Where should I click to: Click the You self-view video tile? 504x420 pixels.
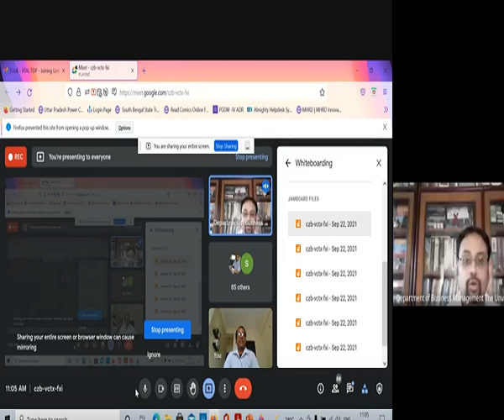[240, 338]
